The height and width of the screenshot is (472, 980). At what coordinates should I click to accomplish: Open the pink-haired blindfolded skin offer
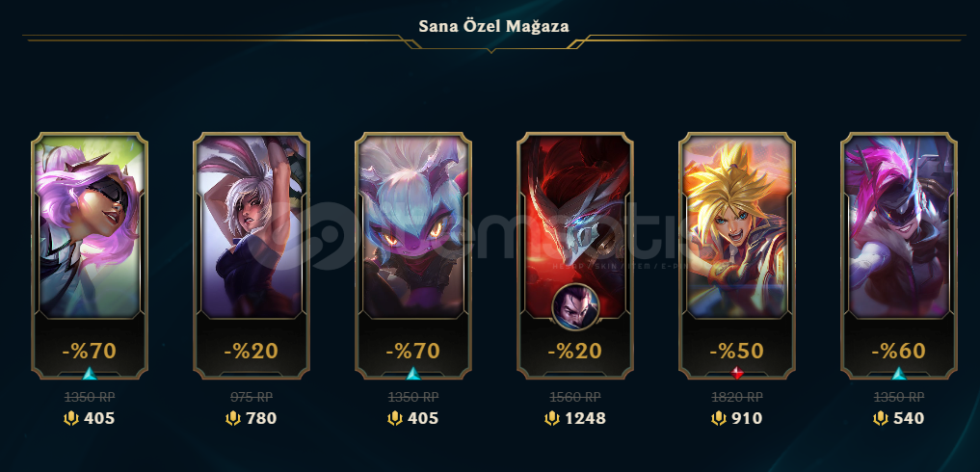[90, 255]
